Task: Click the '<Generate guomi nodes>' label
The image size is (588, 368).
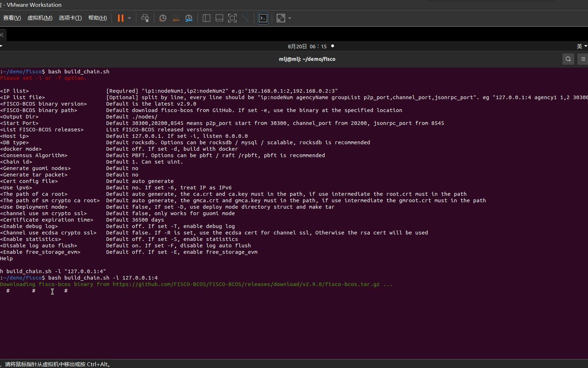Action: [35, 168]
